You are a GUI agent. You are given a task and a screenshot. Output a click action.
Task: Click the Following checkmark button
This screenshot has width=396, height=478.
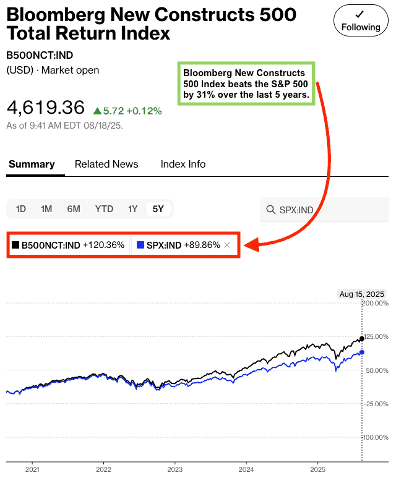[x=361, y=21]
